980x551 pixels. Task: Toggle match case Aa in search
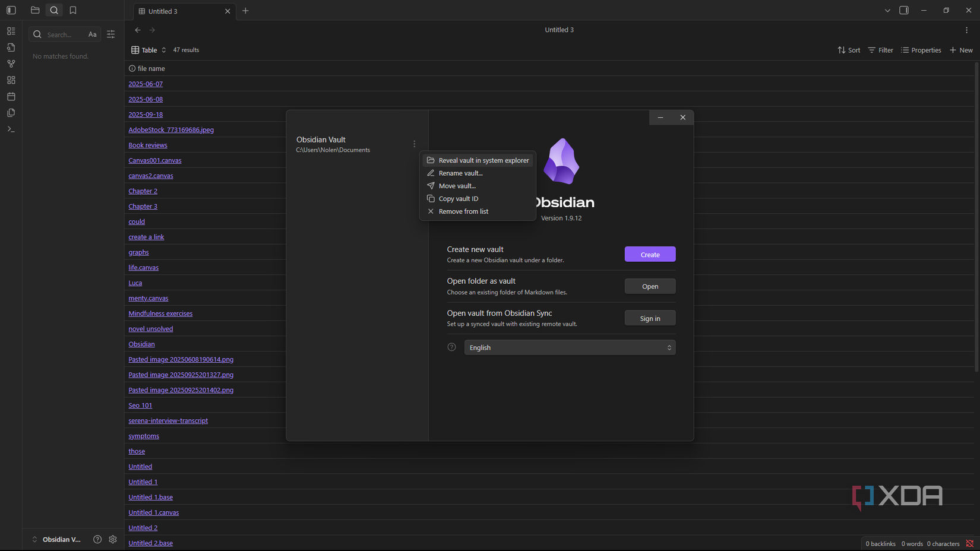(x=92, y=34)
